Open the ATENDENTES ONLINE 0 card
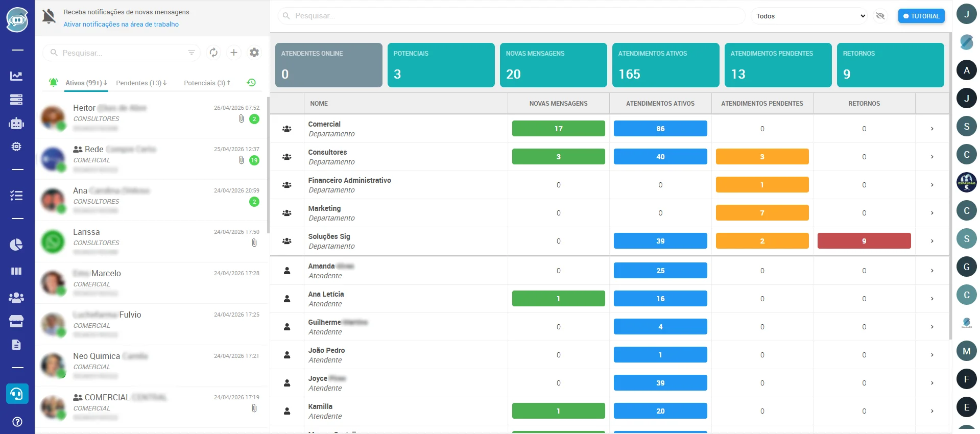980x434 pixels. (328, 65)
